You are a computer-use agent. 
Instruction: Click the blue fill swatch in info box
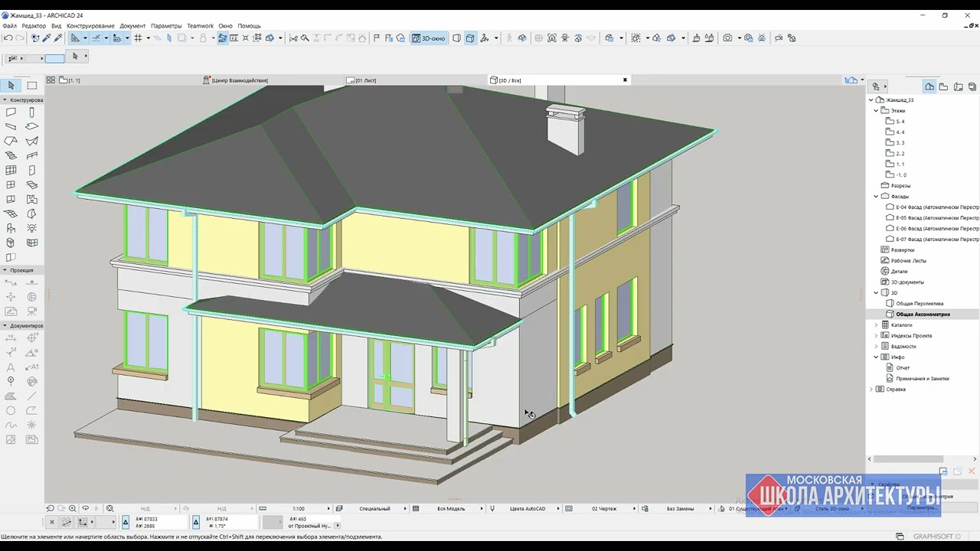pyautogui.click(x=54, y=58)
